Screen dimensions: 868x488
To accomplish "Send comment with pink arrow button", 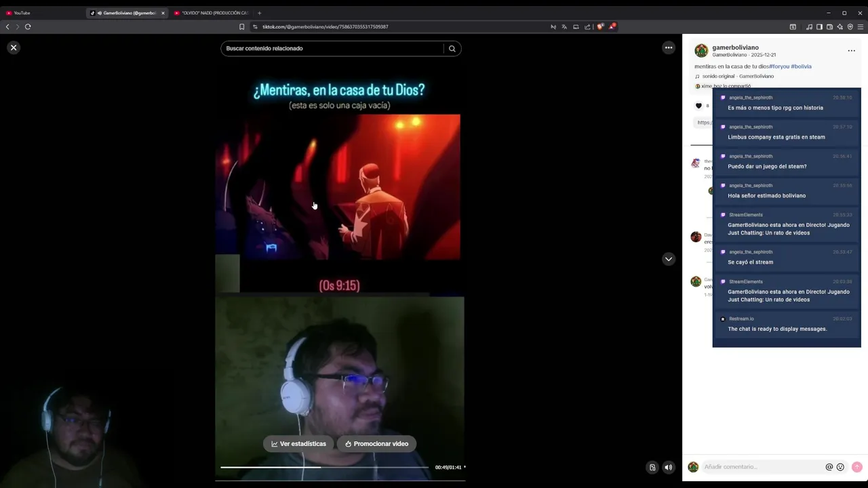I will tap(856, 467).
